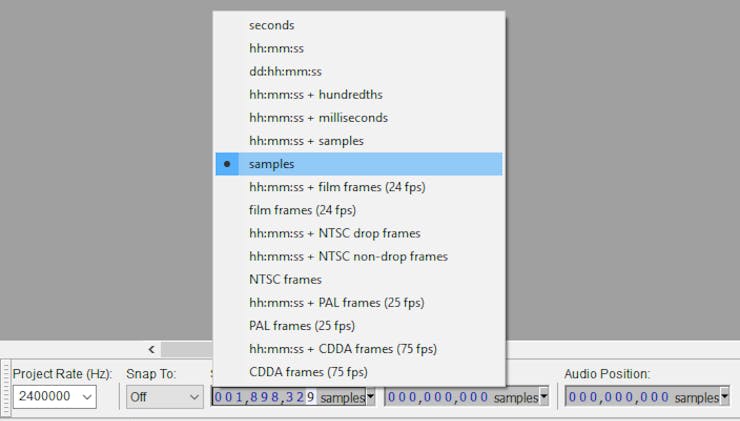Viewport: 740px width, 421px height.
Task: Open format arrow of middle samples field
Action: [544, 396]
